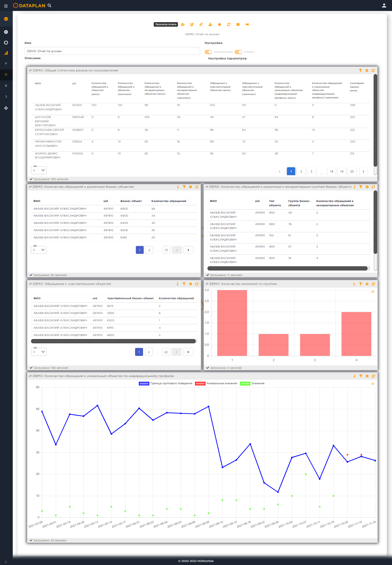Click the rewind double-arrow icon
392x565 pixels.
(247, 25)
